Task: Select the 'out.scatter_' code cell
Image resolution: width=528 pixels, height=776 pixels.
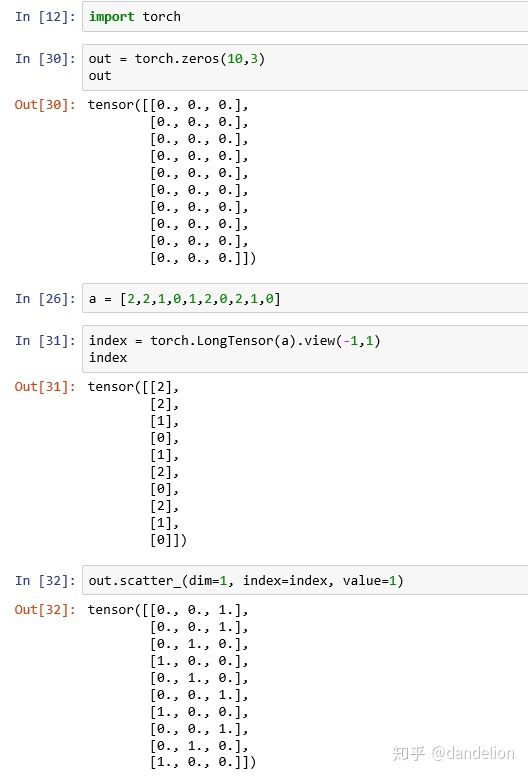Action: (x=305, y=581)
